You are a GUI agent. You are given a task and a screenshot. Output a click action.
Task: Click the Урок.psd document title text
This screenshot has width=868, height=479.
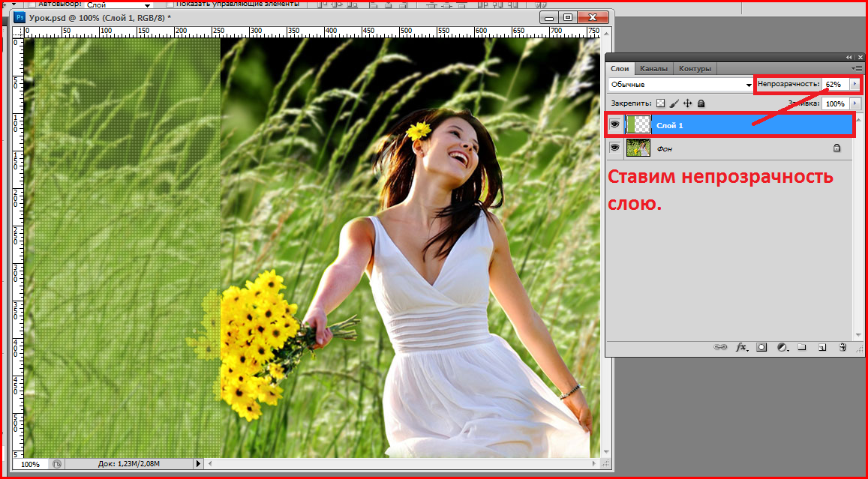[x=101, y=18]
